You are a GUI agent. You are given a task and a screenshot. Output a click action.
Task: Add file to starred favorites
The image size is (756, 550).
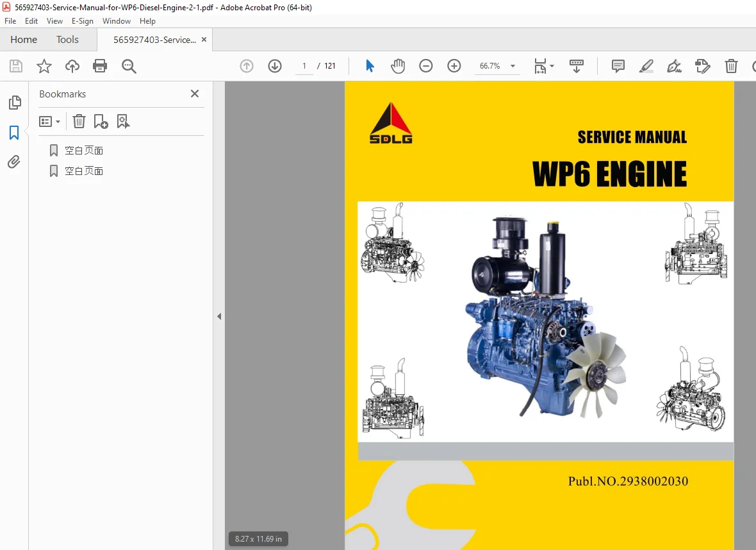44,66
